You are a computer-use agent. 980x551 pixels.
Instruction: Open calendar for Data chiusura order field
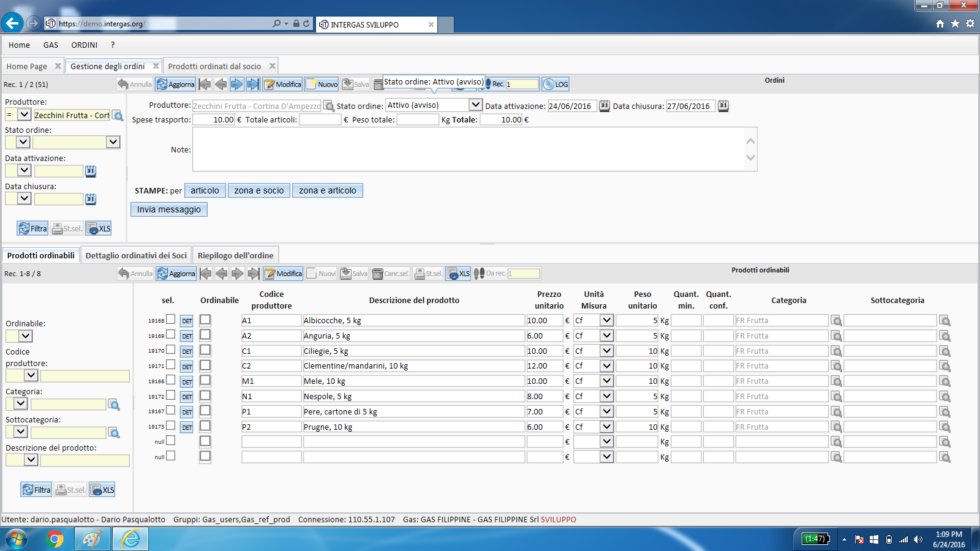tap(723, 105)
